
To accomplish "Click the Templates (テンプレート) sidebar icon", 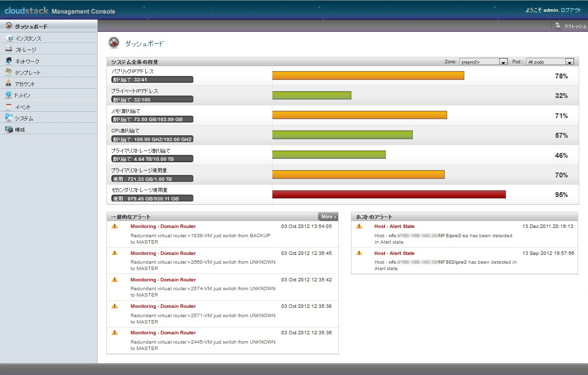I will pos(9,72).
